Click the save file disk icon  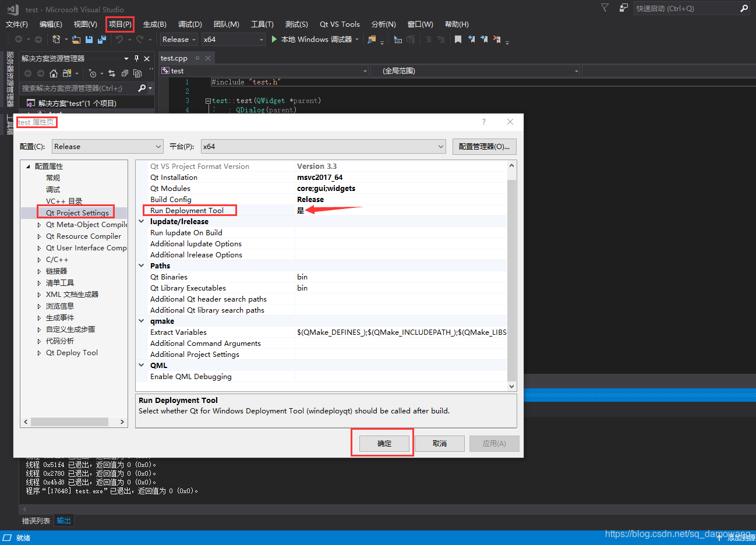(89, 39)
